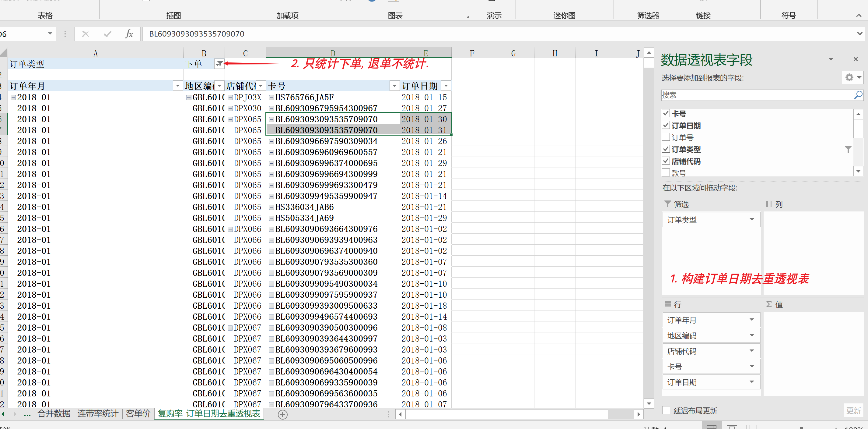Collapse the ribbon with the up chevron
This screenshot has height=429, width=868.
(x=859, y=16)
